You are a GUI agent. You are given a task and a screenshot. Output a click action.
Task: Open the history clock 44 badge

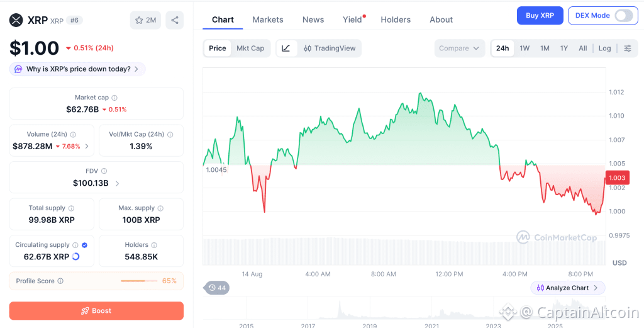coord(216,288)
